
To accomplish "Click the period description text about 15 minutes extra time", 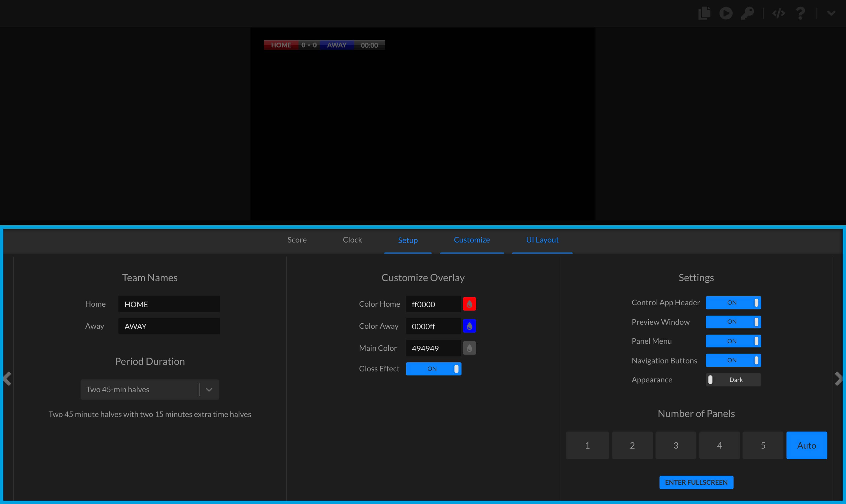I will [x=150, y=414].
